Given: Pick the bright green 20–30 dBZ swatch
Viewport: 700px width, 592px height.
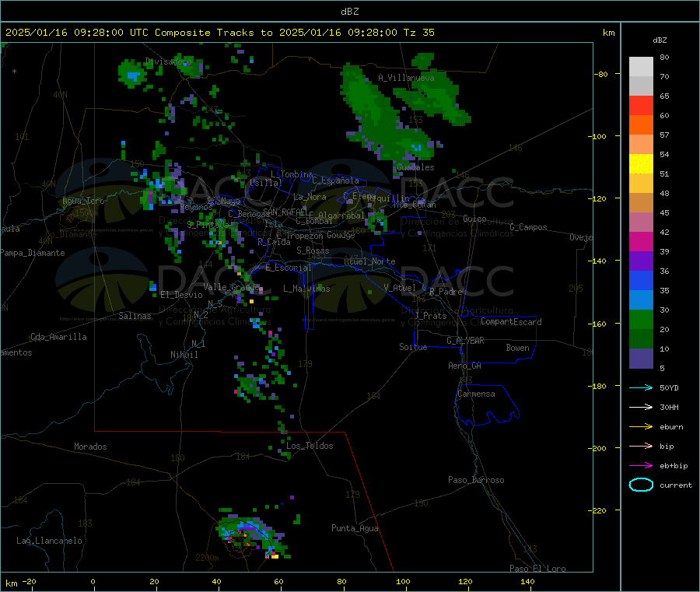Looking at the screenshot, I should tap(641, 319).
